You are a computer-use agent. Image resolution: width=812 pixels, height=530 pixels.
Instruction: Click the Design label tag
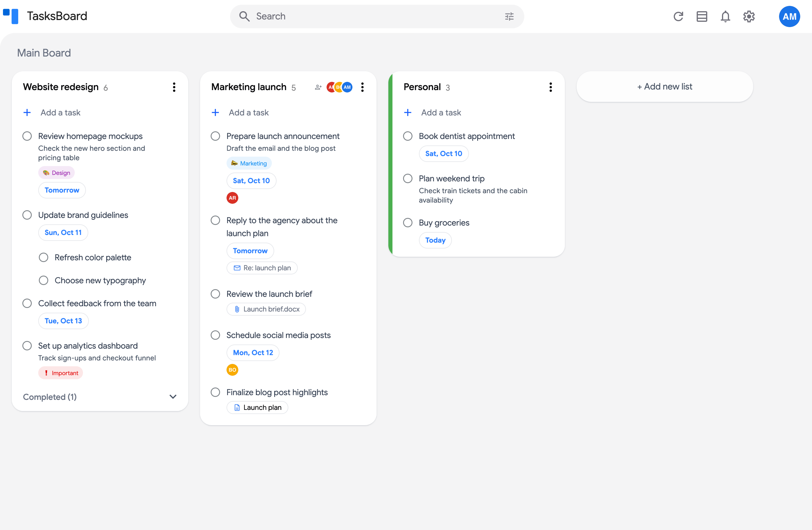pyautogui.click(x=56, y=173)
